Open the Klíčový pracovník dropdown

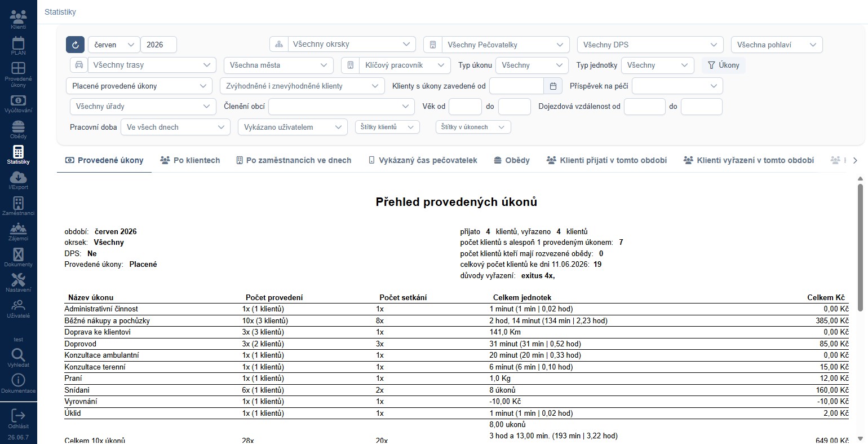click(x=405, y=65)
